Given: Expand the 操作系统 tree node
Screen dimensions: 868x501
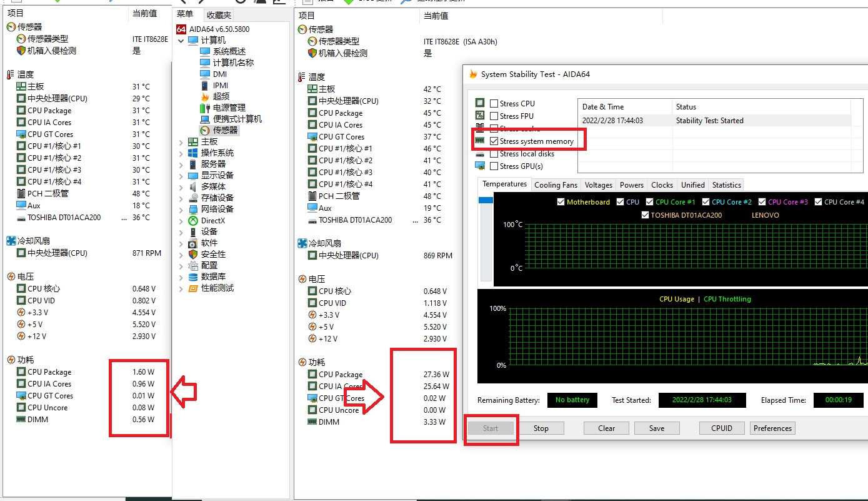Looking at the screenshot, I should coord(181,153).
